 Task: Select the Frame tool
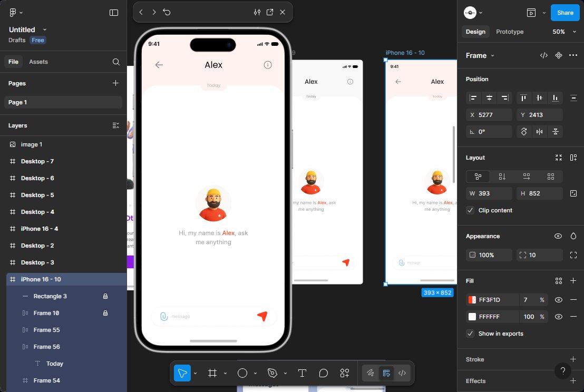[x=212, y=373]
